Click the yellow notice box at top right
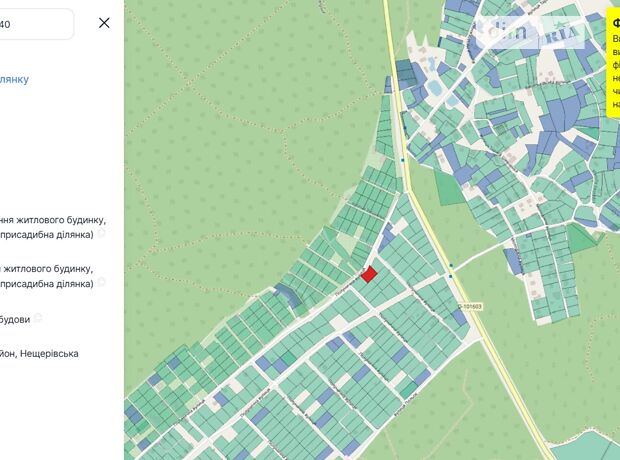Viewport: 620px width, 460px height. [613, 65]
